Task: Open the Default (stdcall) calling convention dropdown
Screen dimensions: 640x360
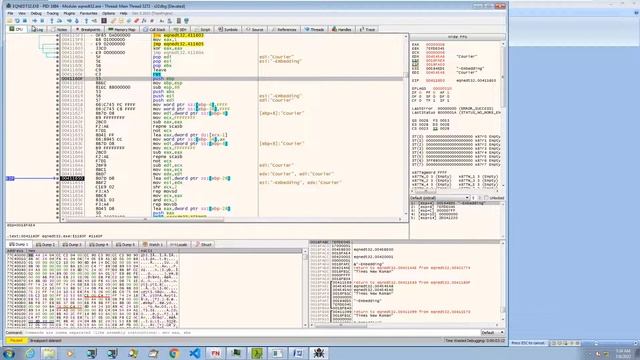Action: click(440, 198)
